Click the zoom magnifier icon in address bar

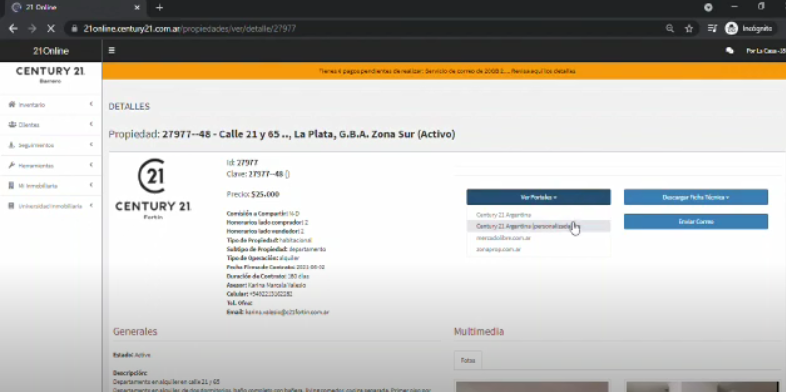(670, 29)
